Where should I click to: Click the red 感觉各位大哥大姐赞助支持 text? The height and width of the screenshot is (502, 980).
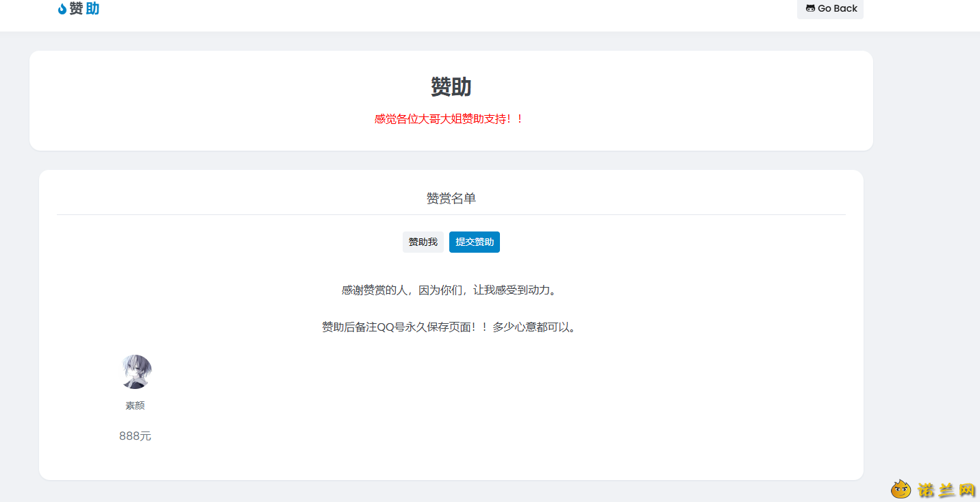[x=449, y=118]
